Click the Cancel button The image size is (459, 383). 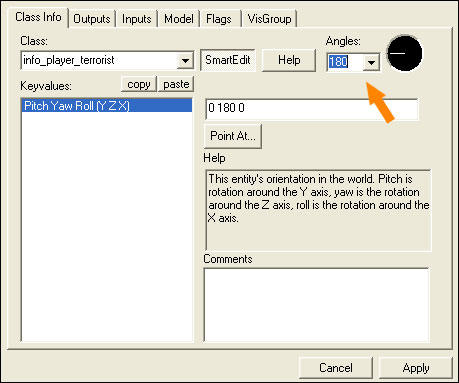click(x=336, y=368)
